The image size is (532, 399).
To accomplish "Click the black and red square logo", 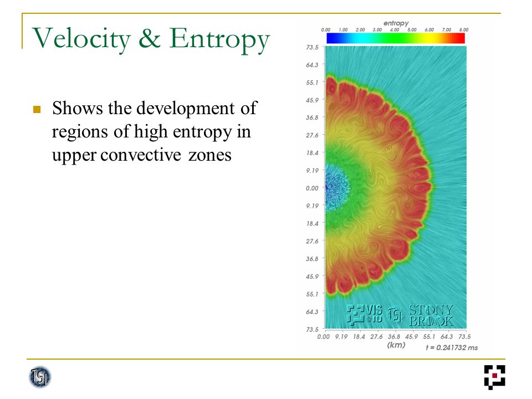I will [495, 377].
